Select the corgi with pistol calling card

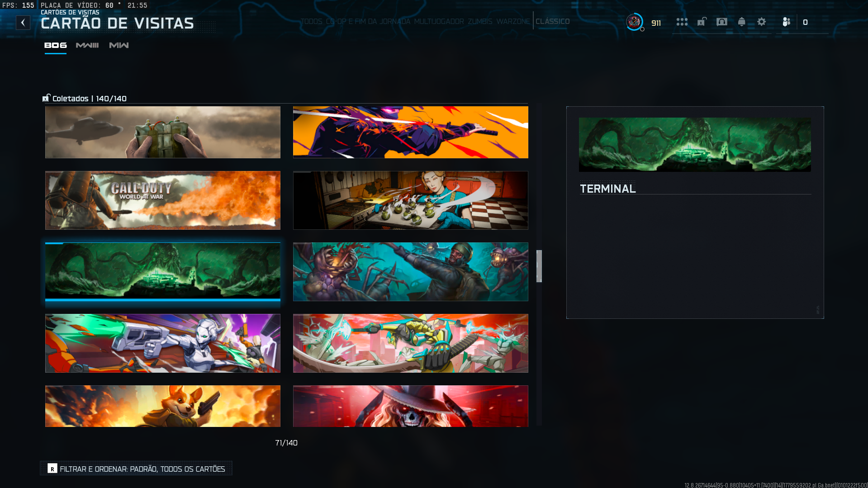(163, 406)
